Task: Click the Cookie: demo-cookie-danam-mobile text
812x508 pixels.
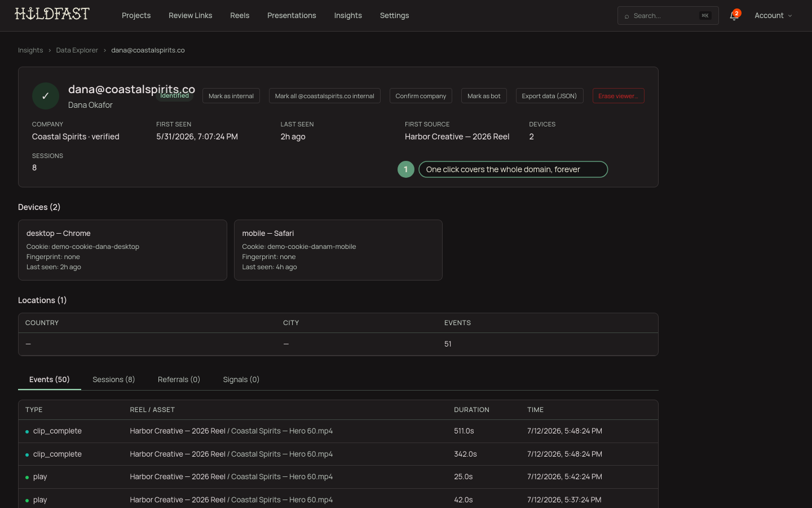Action: coord(299,247)
